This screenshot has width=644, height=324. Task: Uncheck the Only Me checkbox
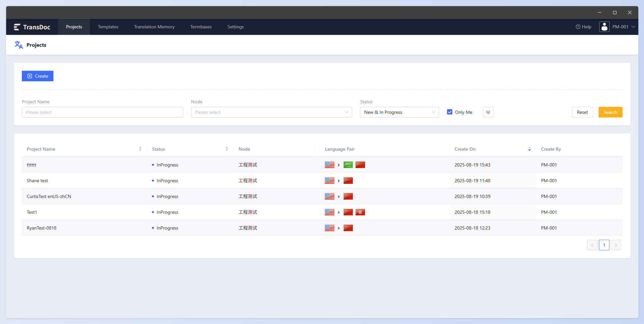[450, 112]
